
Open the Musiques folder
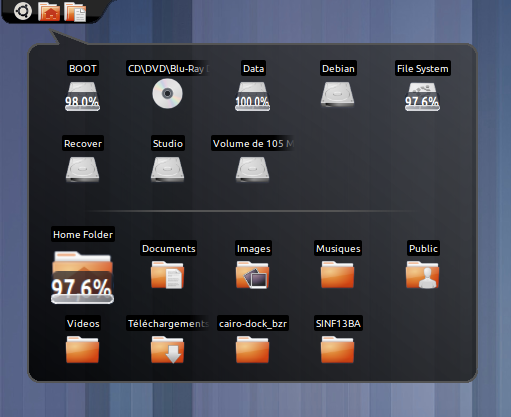coord(337,275)
